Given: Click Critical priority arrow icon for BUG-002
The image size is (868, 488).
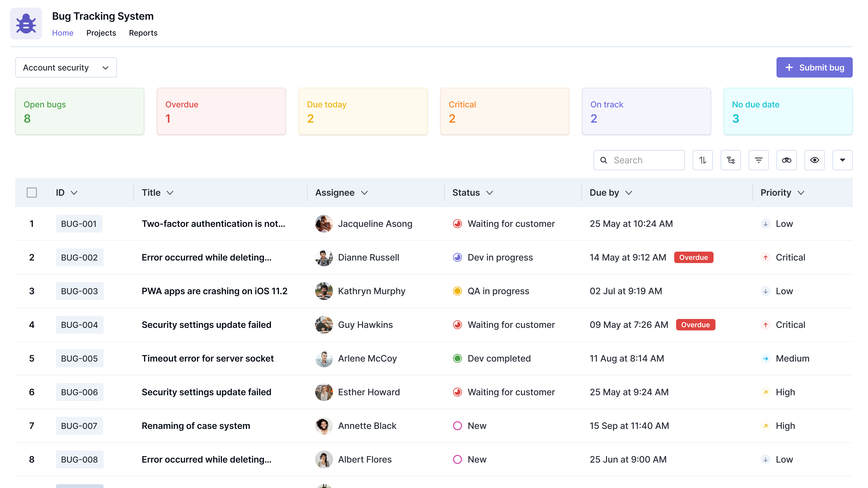Looking at the screenshot, I should click(766, 258).
